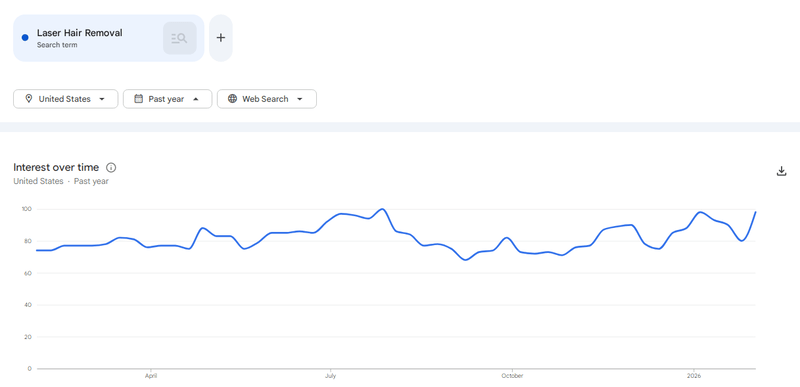Screen dimensions: 800x387
Task: Click the 2026 label on chart axis
Action: point(694,376)
